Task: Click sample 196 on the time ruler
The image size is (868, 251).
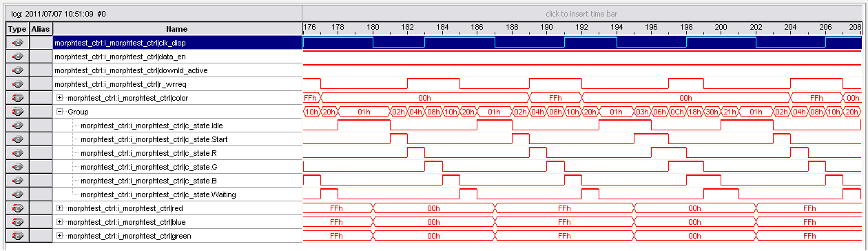Action: (x=651, y=28)
